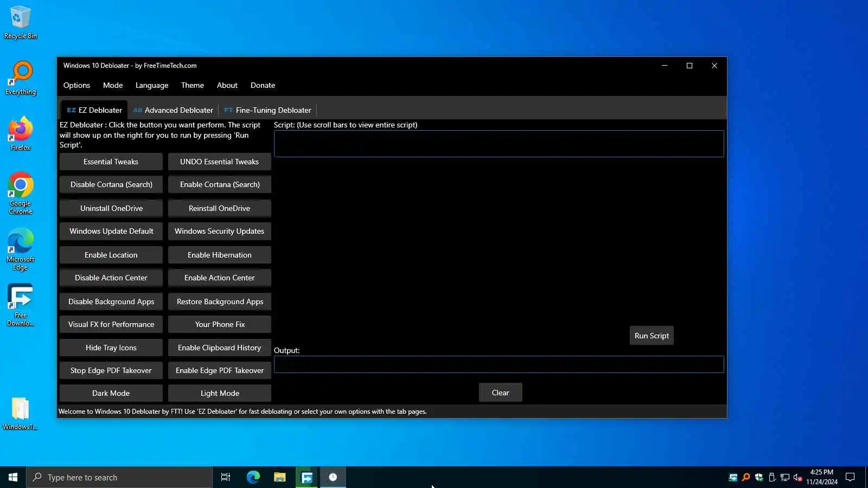Open the Donate menu
This screenshot has height=488, width=868.
(263, 85)
